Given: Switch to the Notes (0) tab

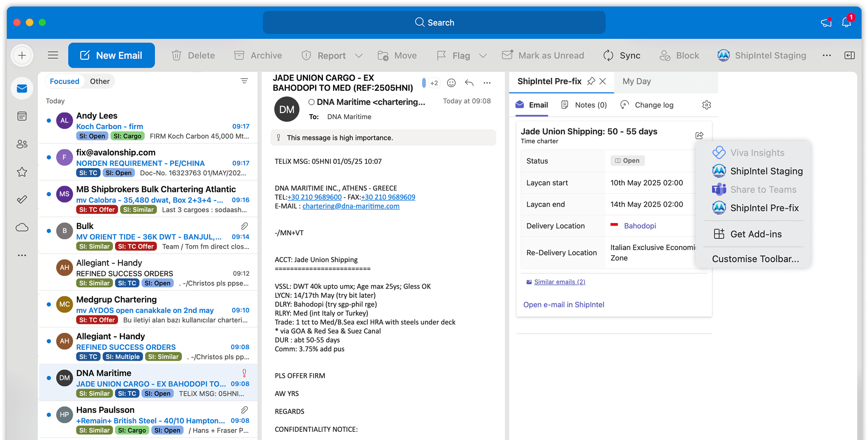Looking at the screenshot, I should tap(584, 105).
